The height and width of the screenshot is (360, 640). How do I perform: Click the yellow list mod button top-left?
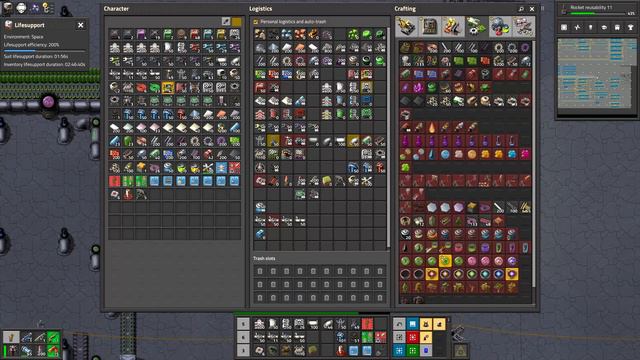[47, 7]
